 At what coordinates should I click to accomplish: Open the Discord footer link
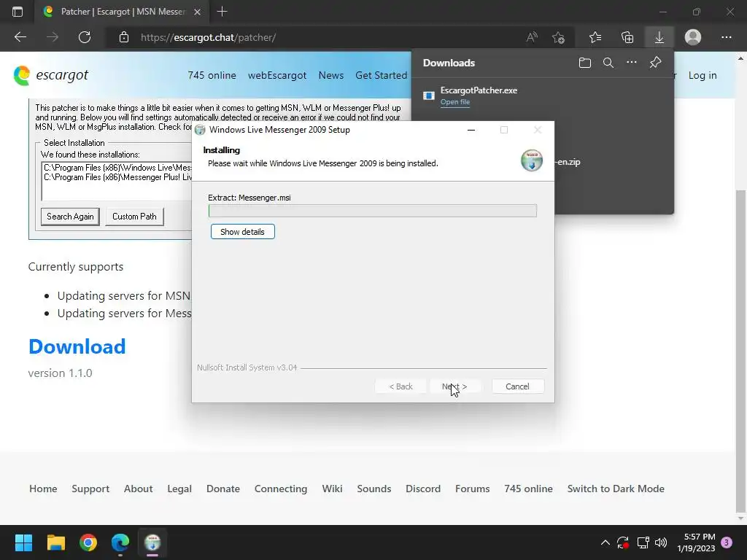(x=423, y=489)
